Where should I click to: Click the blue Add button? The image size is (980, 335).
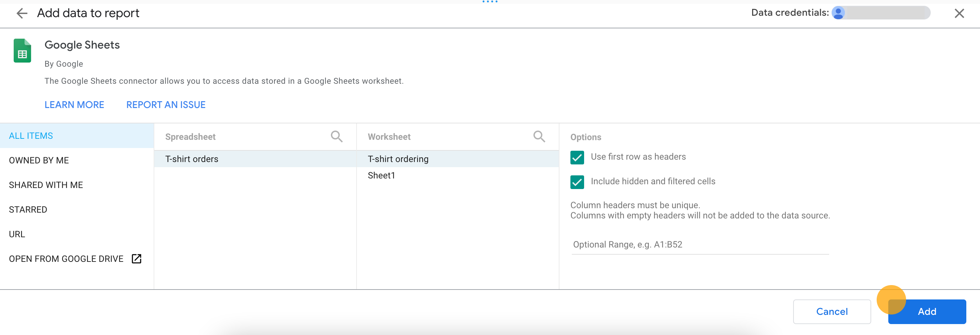927,311
